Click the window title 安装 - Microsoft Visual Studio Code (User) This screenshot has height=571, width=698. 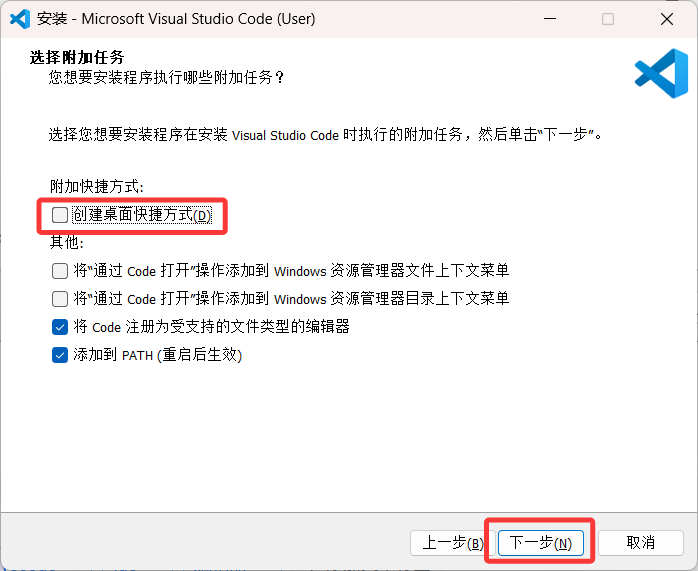176,19
